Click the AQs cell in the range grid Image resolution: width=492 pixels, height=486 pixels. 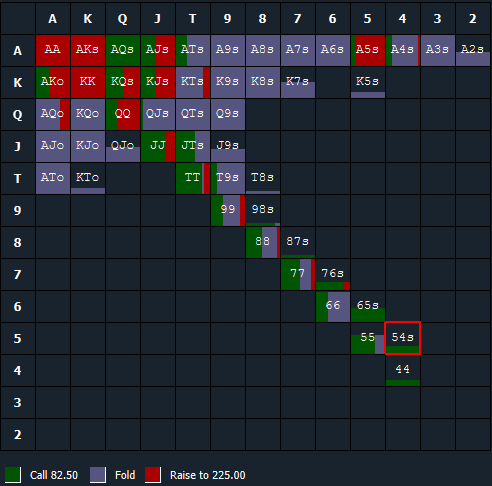point(123,50)
